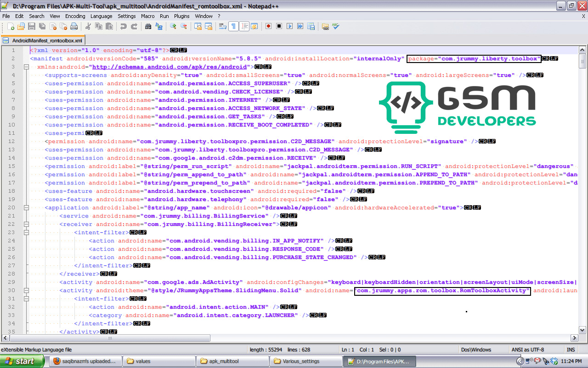Screen dimensions: 588x368
Task: Zoom out using the toolbar magnifier
Action: [x=184, y=27]
